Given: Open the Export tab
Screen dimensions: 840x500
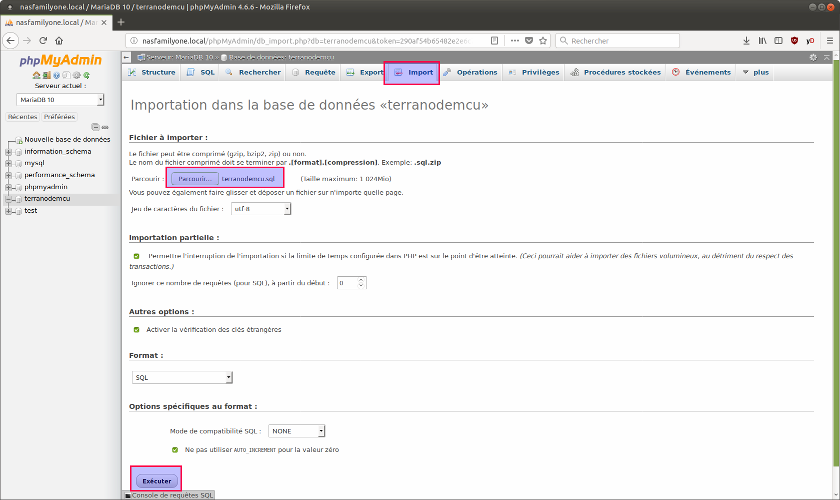Looking at the screenshot, I should (x=365, y=73).
